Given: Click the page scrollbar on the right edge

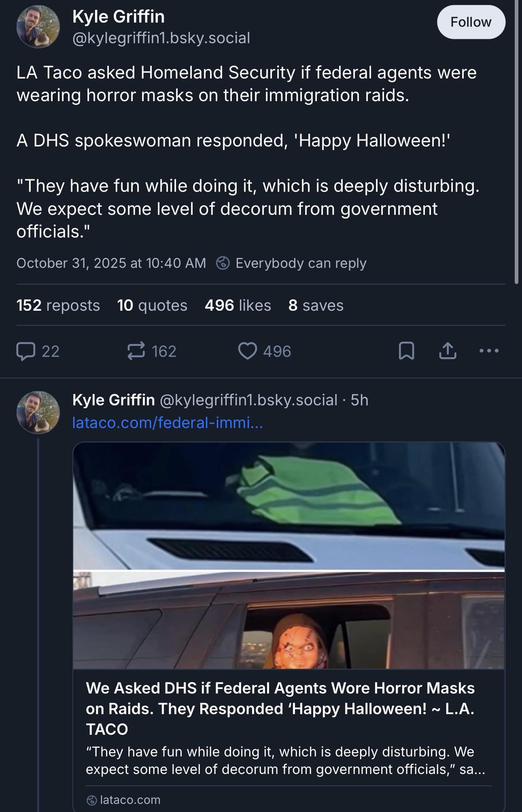Looking at the screenshot, I should [x=516, y=142].
